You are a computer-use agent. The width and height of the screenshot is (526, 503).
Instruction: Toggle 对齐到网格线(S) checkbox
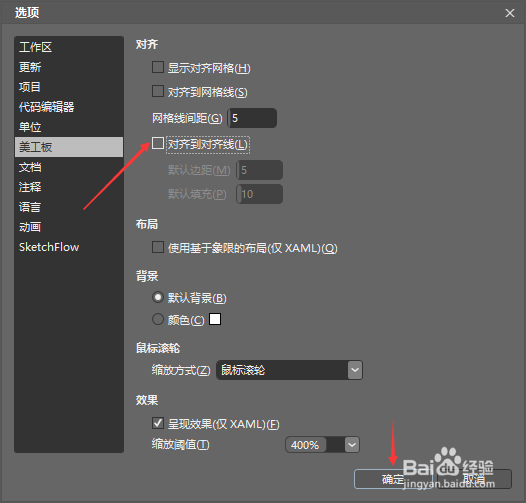158,91
